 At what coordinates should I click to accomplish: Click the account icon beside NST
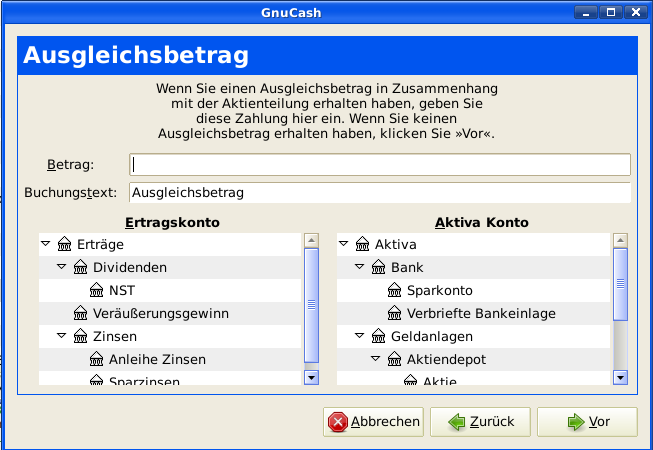[x=97, y=290]
